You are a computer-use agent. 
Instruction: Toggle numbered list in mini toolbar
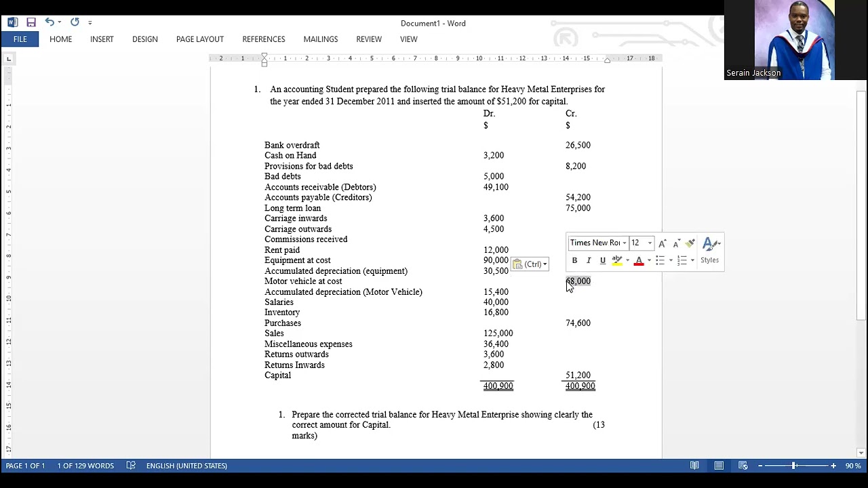682,260
